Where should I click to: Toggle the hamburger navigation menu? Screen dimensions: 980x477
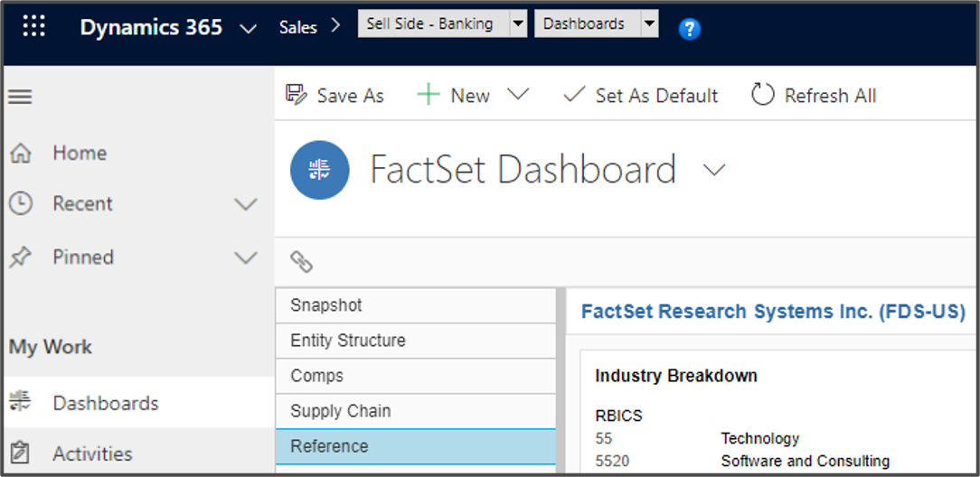(x=20, y=97)
